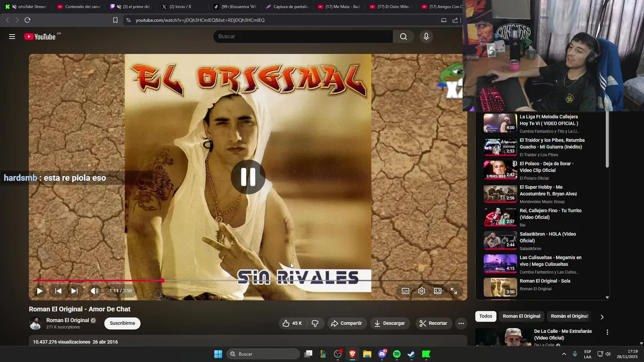The image size is (644, 362).
Task: Start voice search with the microphone icon
Action: [426, 36]
